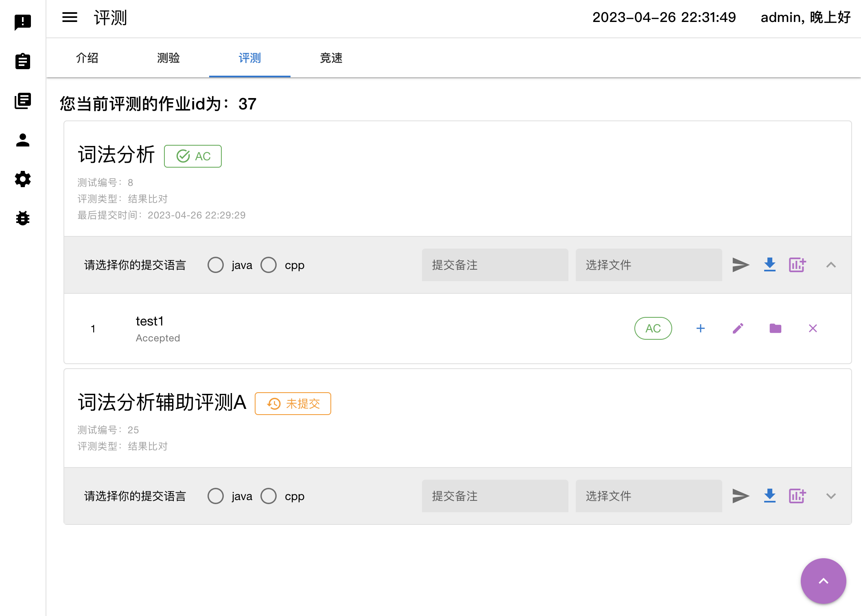Image resolution: width=861 pixels, height=616 pixels.
Task: Choose java language for 词法分析辅助评测A
Action: click(x=216, y=496)
